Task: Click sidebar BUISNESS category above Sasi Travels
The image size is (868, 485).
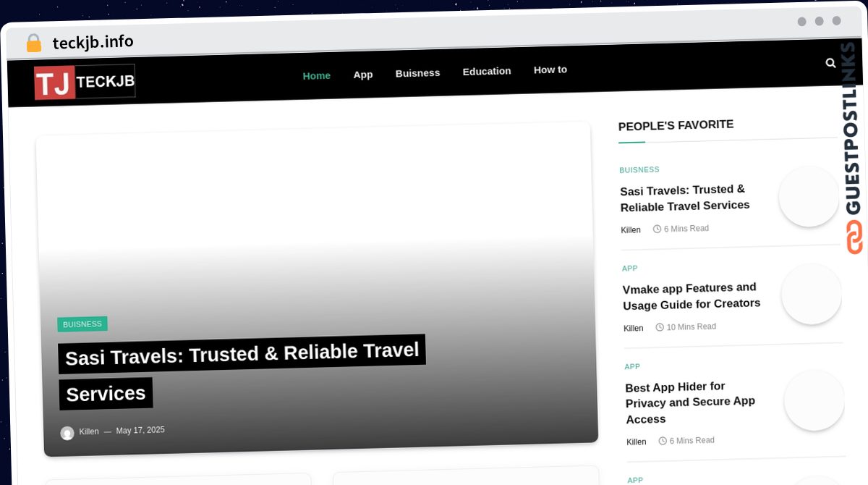Action: pos(639,169)
